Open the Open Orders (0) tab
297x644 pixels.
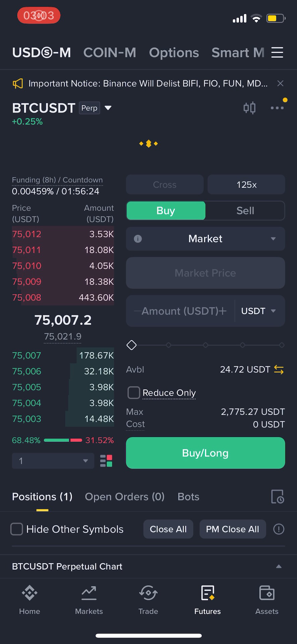125,497
